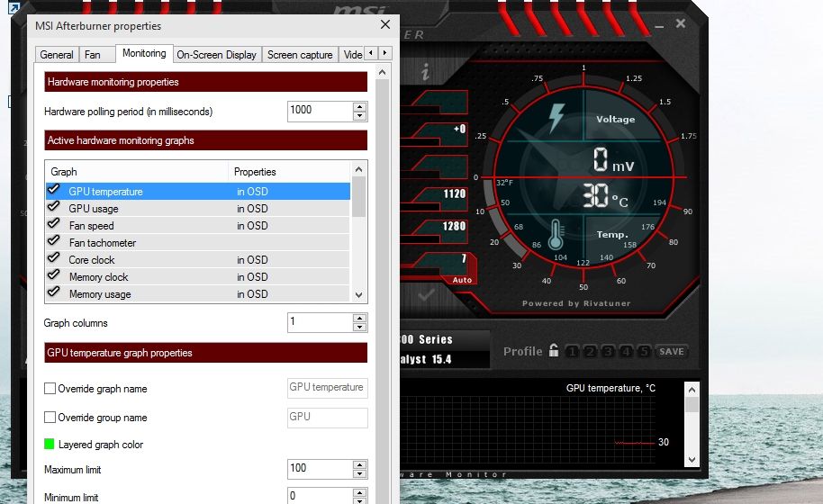The width and height of the screenshot is (823, 504).
Task: Decrease Maximum limit with down arrow
Action: click(x=359, y=474)
